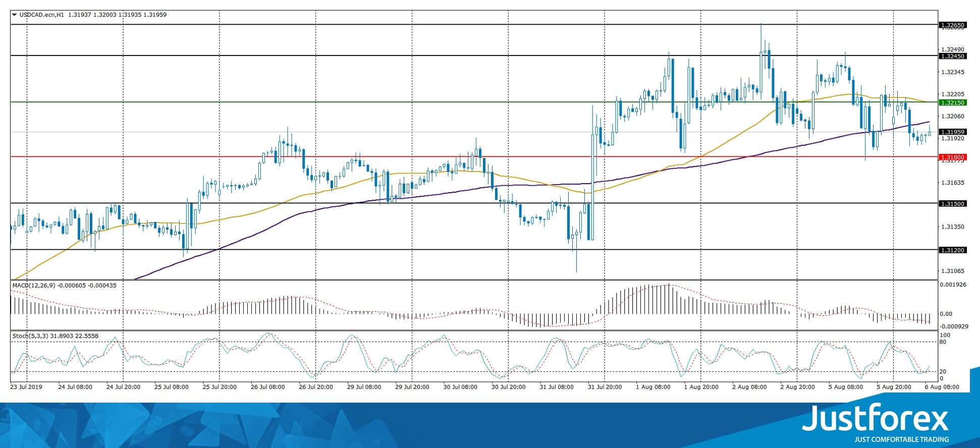Select the green 1.32150 level tag
Screen dimensions: 980x448
(952, 102)
